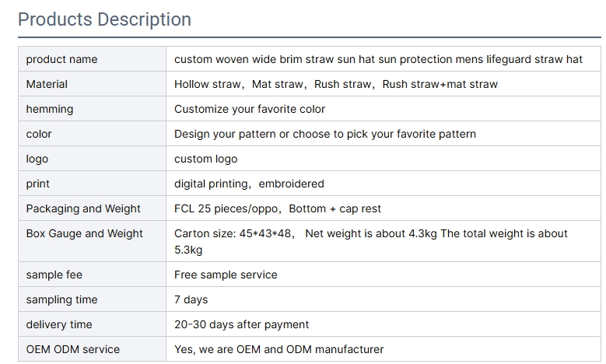Click Customize your favorite color text
The height and width of the screenshot is (364, 606).
coord(250,109)
